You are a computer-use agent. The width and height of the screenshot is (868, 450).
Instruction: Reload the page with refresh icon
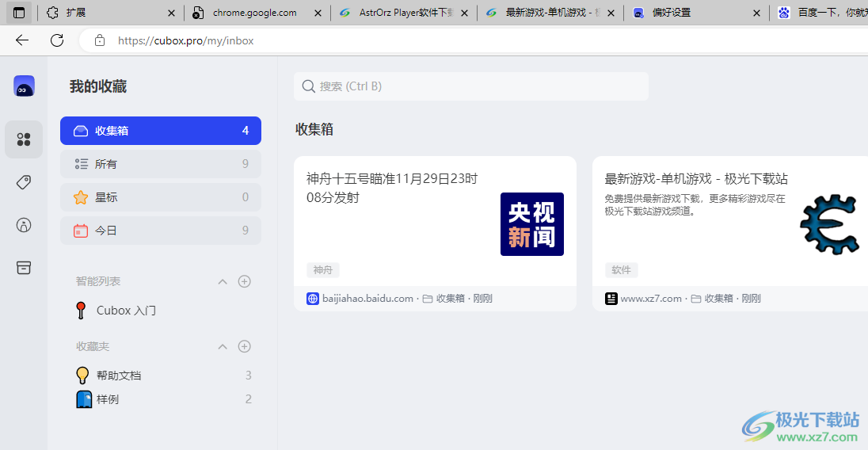point(57,40)
